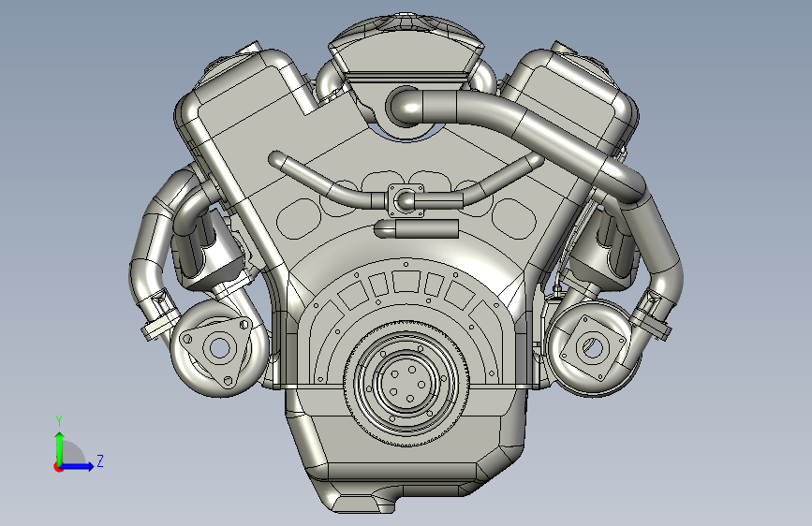The height and width of the screenshot is (526, 812).
Task: Select the small square fitting on the V-shaped tube
Action: [x=406, y=200]
